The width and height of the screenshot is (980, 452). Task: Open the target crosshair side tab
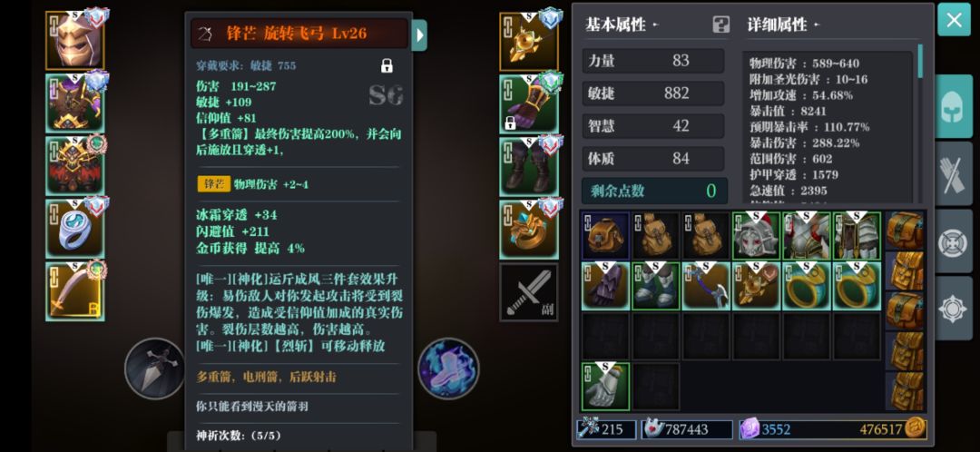pos(954,241)
